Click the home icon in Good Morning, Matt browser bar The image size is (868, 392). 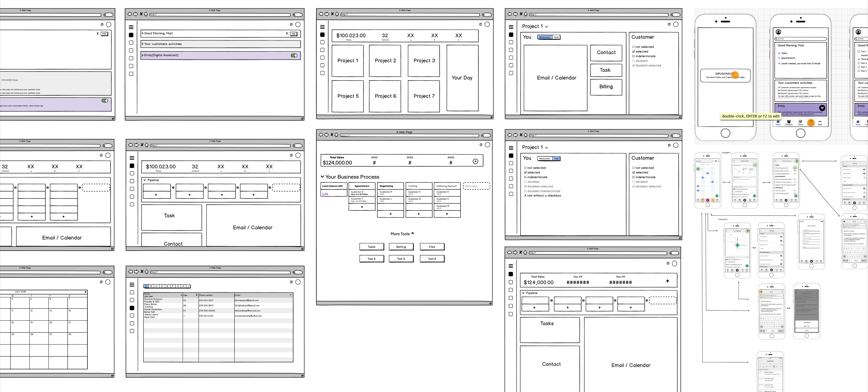(x=146, y=14)
